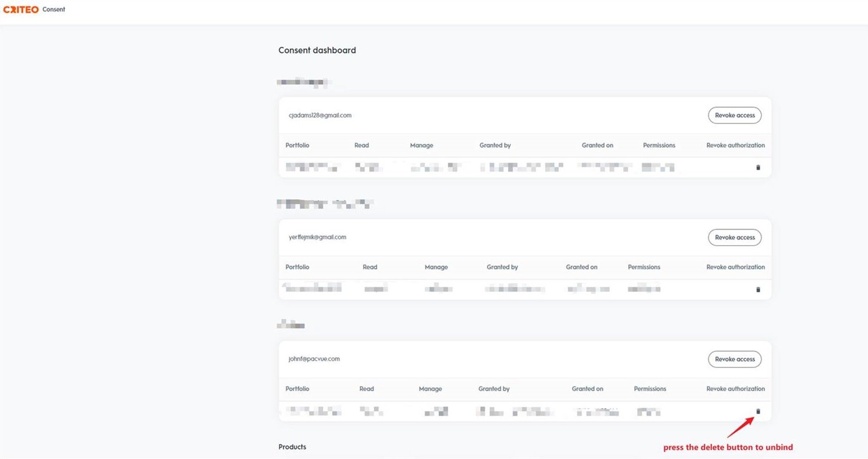The width and height of the screenshot is (868, 459).
Task: Select the yerffejmik@gmail.com email text
Action: coord(317,237)
